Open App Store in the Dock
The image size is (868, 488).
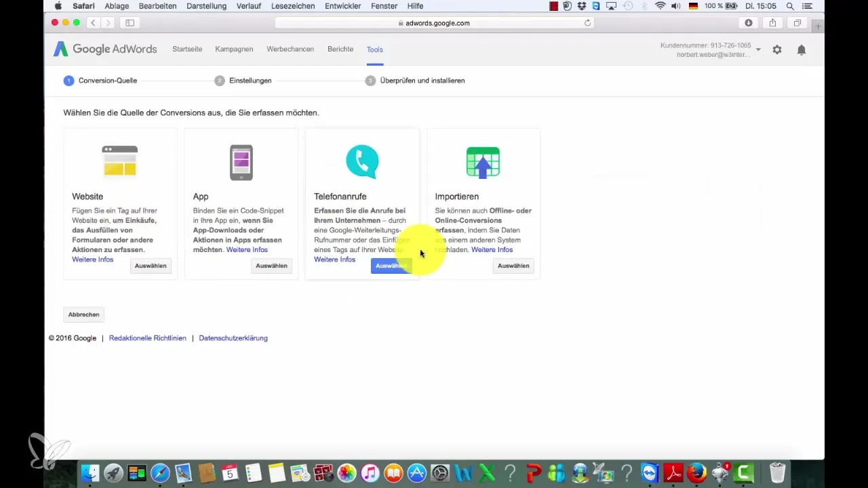(x=416, y=473)
